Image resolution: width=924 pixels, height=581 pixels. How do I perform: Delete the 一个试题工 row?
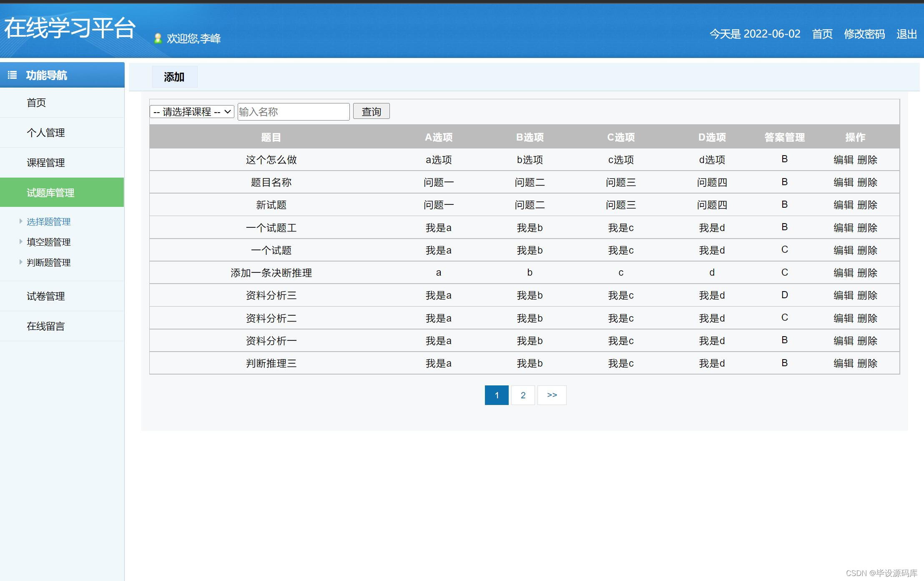click(867, 228)
